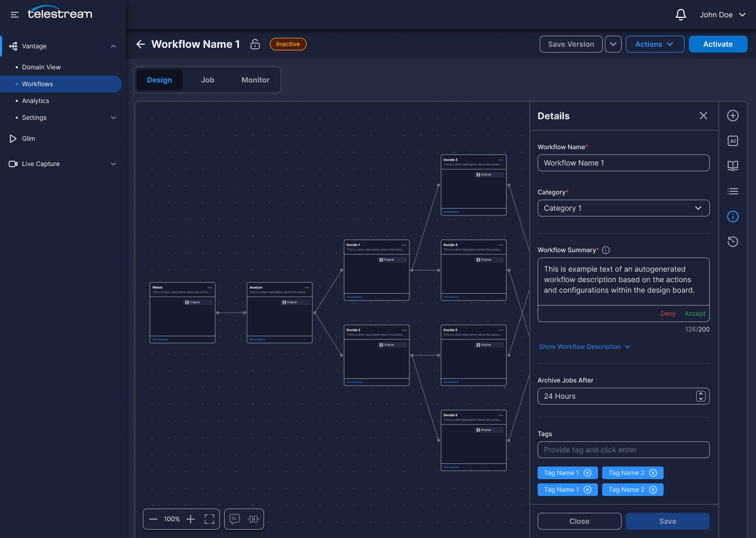Open the book documentation icon
This screenshot has height=538, width=756.
(x=733, y=166)
